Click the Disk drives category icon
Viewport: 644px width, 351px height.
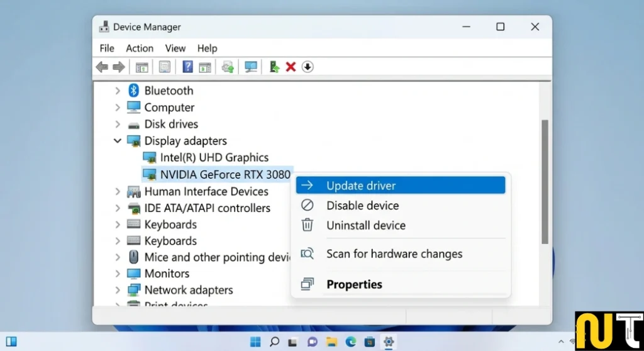tap(133, 125)
